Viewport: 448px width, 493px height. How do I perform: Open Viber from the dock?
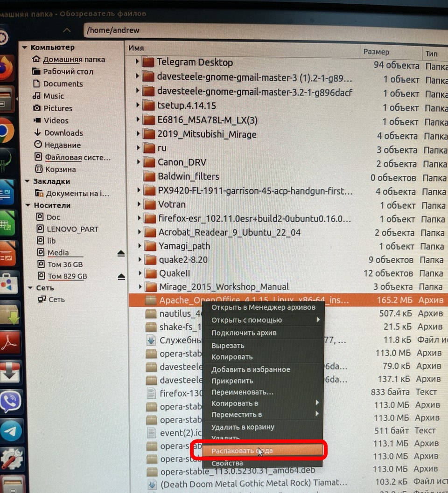pyautogui.click(x=10, y=402)
